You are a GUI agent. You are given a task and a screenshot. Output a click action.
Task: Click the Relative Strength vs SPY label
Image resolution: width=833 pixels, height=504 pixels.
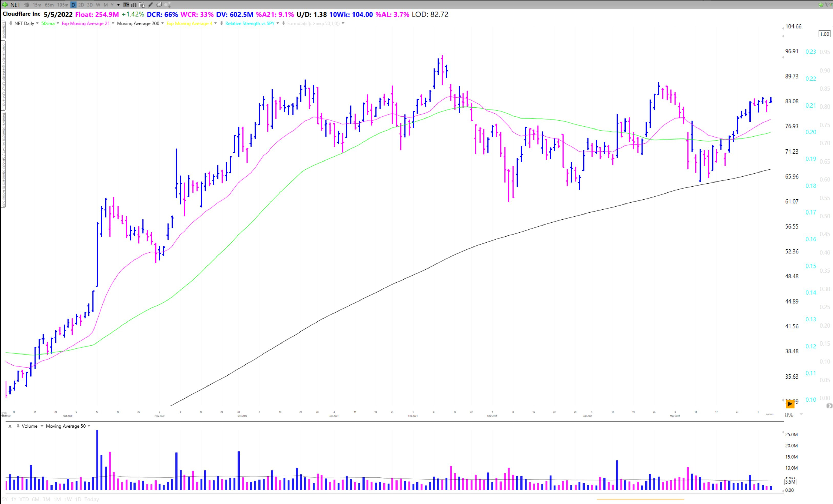(x=249, y=23)
